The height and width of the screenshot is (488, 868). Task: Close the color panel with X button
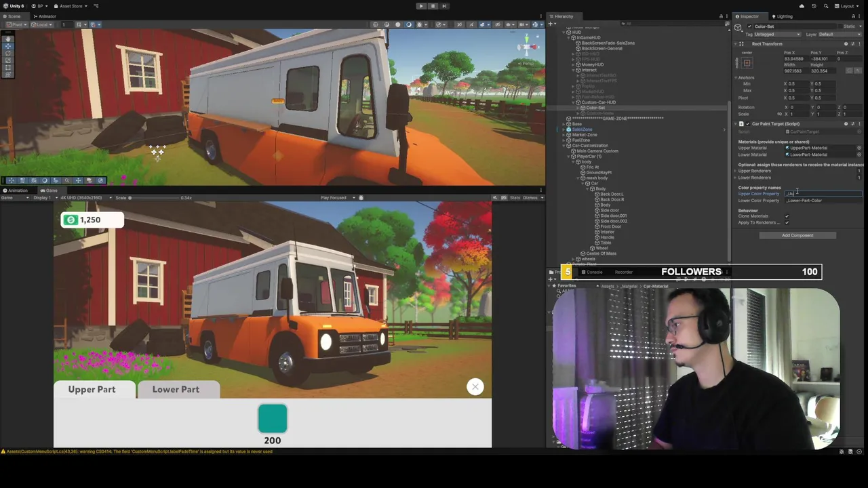[x=475, y=386]
